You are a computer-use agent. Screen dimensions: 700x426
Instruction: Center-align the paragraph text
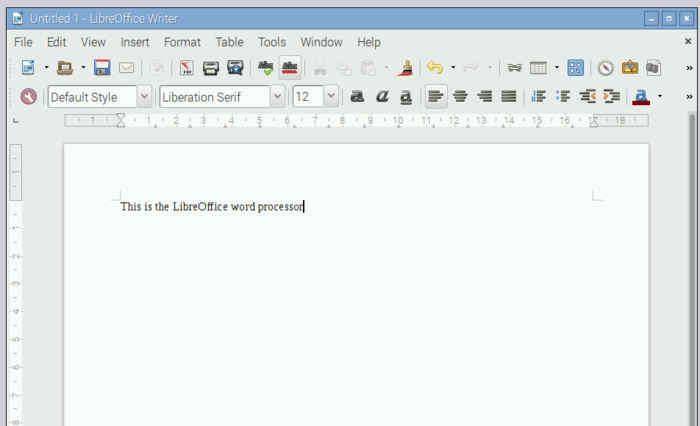[x=461, y=97]
